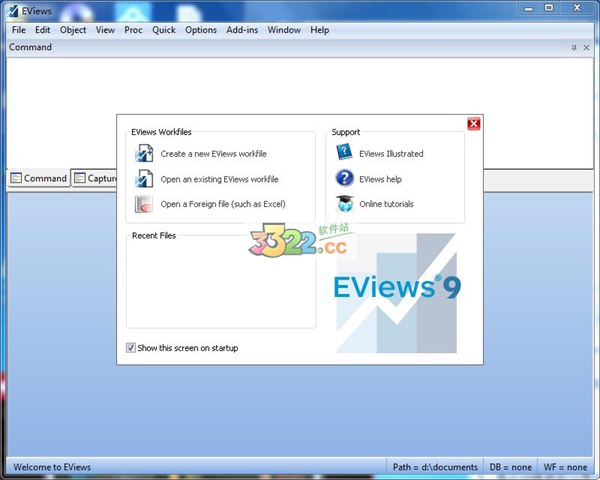Switch to the Capture tab
The width and height of the screenshot is (600, 480).
click(x=95, y=178)
